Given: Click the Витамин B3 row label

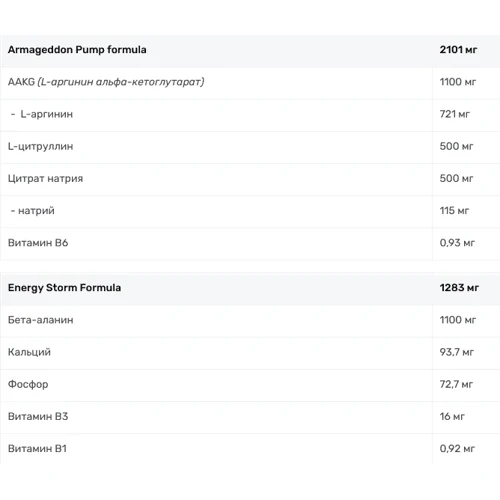Looking at the screenshot, I should pos(38,416).
